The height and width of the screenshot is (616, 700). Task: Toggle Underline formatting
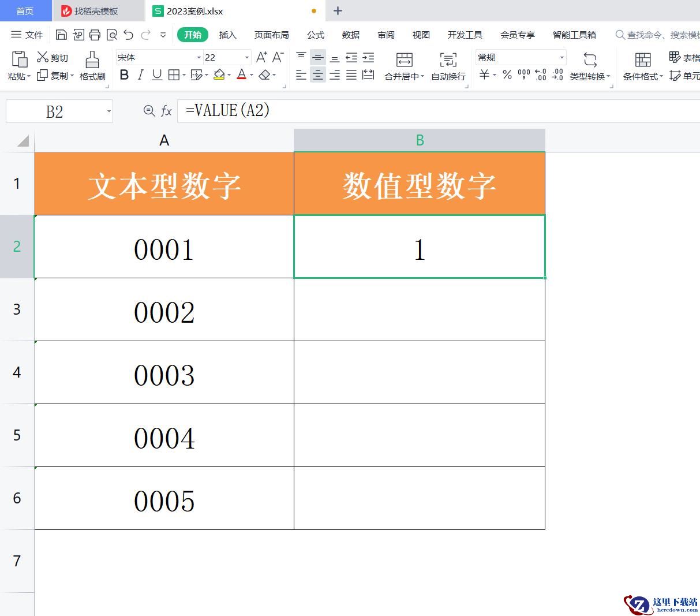pyautogui.click(x=157, y=74)
